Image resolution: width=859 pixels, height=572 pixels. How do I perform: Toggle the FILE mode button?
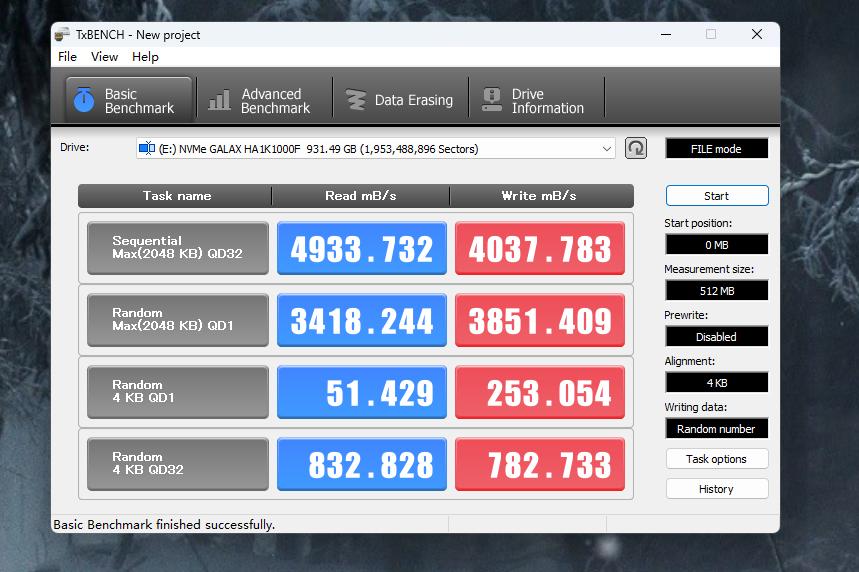click(x=717, y=148)
